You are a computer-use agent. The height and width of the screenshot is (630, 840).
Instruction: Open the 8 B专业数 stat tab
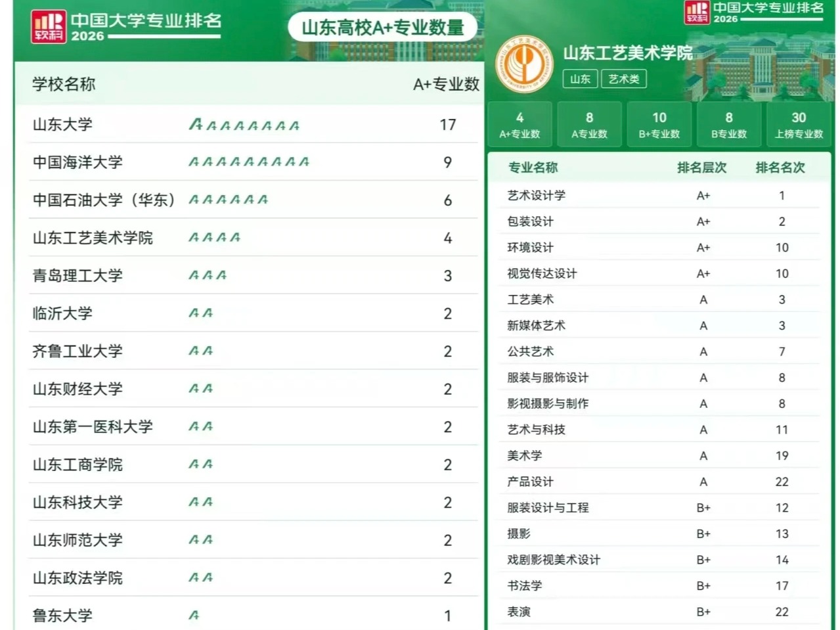[729, 125]
